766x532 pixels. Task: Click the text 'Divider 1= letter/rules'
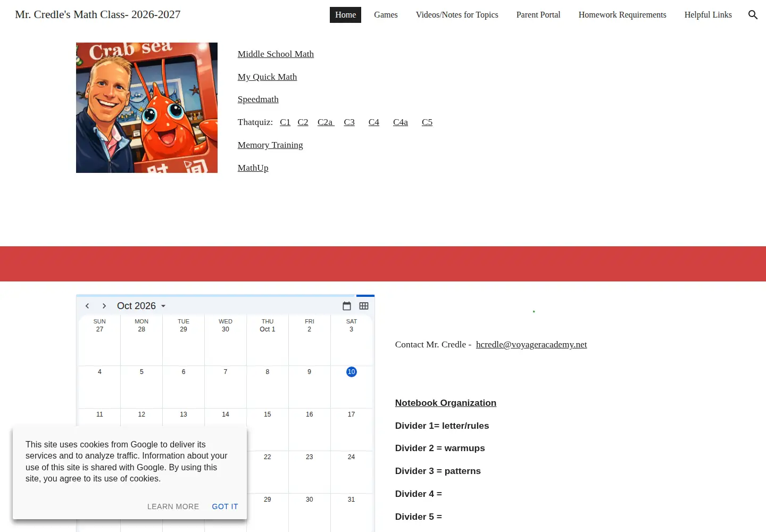[x=442, y=426]
